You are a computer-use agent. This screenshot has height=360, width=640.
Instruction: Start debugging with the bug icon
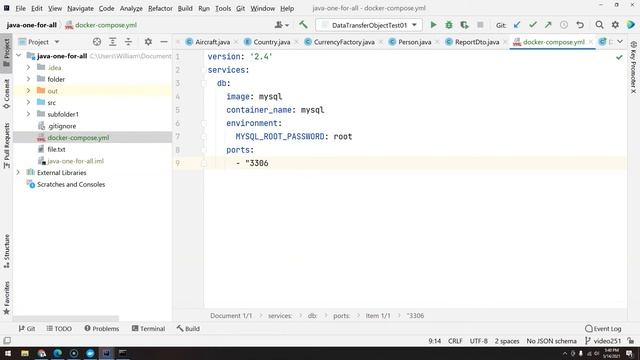click(449, 25)
